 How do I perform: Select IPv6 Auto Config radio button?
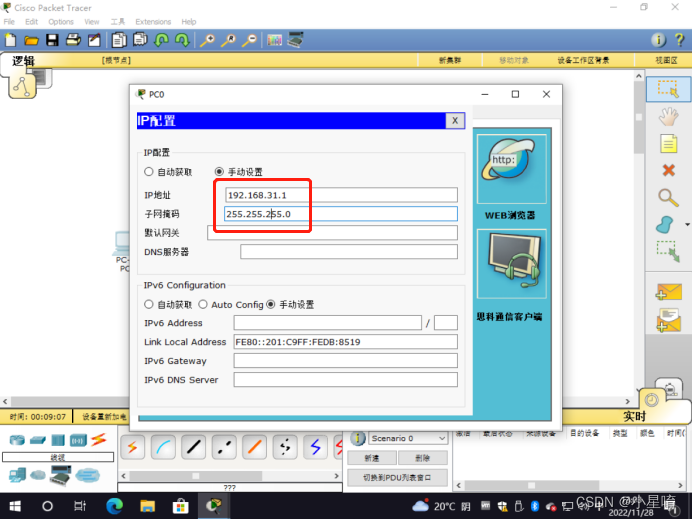coord(203,305)
